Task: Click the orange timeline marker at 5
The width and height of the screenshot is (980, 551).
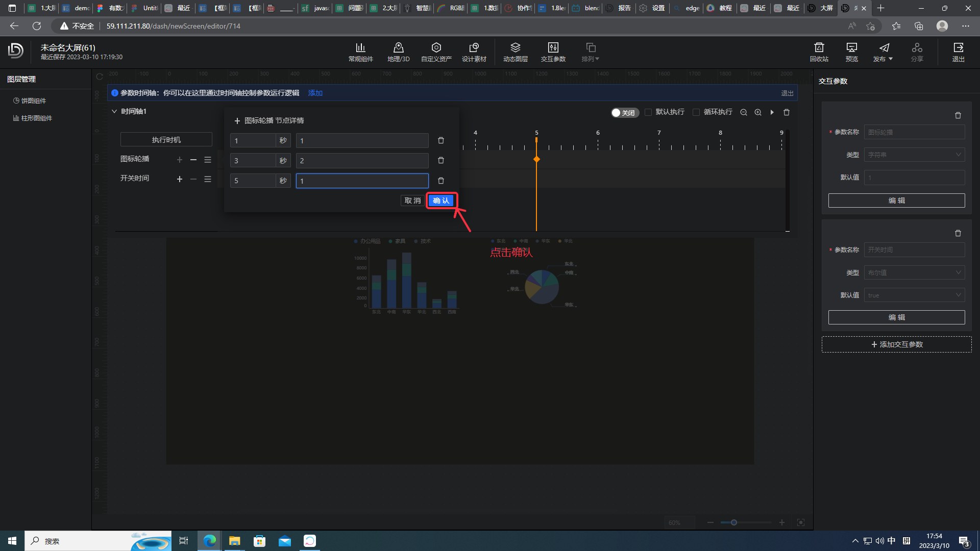Action: (x=536, y=160)
